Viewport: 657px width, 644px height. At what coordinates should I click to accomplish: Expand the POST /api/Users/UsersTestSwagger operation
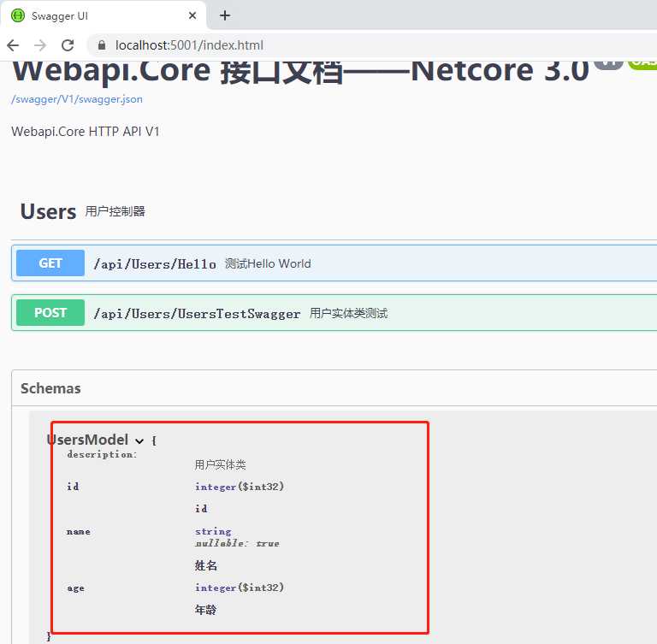pos(334,312)
